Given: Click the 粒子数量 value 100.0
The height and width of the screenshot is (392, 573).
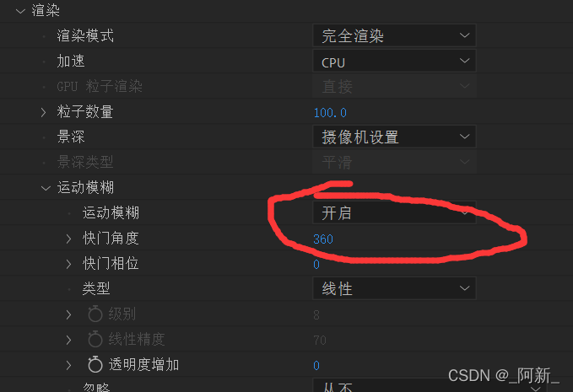Looking at the screenshot, I should (x=330, y=112).
